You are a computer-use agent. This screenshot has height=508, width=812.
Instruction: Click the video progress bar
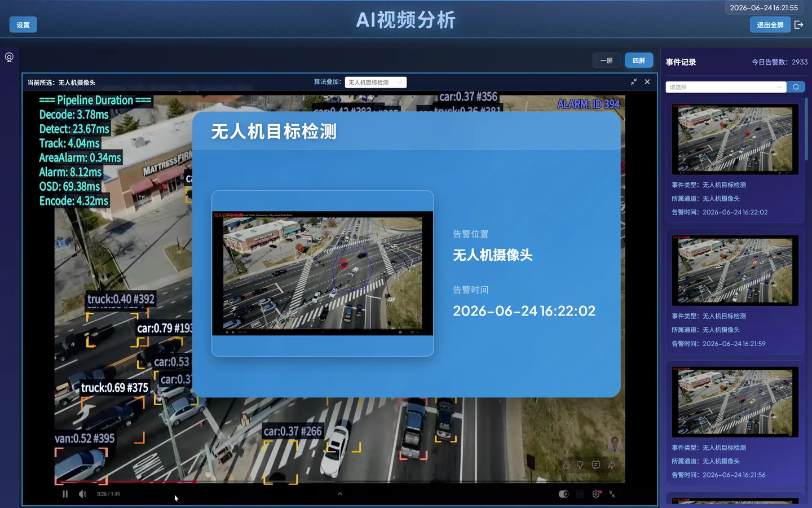pyautogui.click(x=339, y=481)
